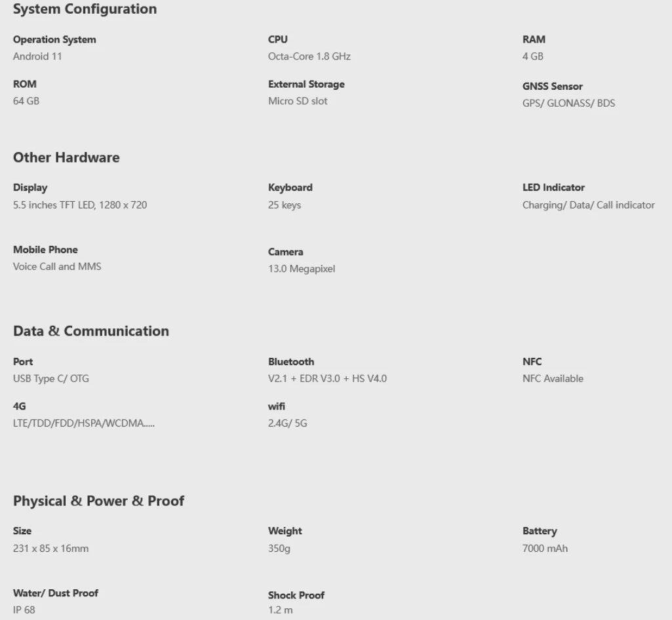Image resolution: width=672 pixels, height=620 pixels.
Task: Select the Android 11 value text
Action: [x=37, y=56]
